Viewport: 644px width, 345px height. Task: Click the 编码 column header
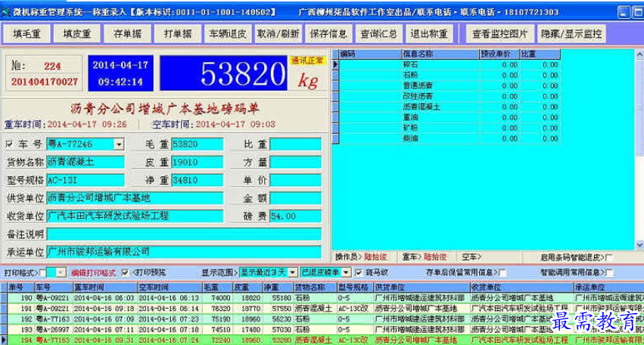(x=371, y=54)
